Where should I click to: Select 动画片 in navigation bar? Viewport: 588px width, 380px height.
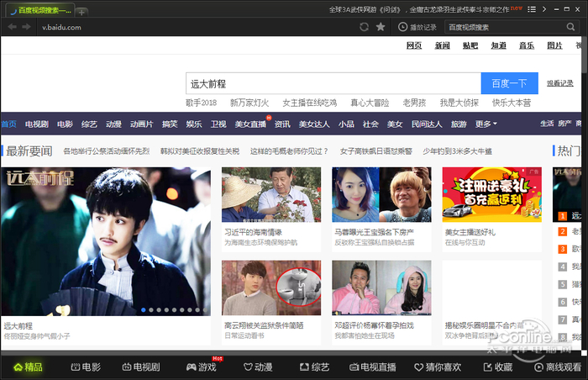coord(142,124)
